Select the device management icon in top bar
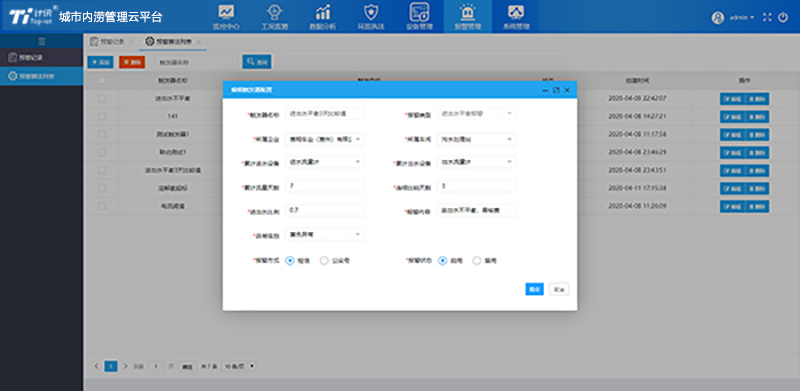 pos(419,12)
